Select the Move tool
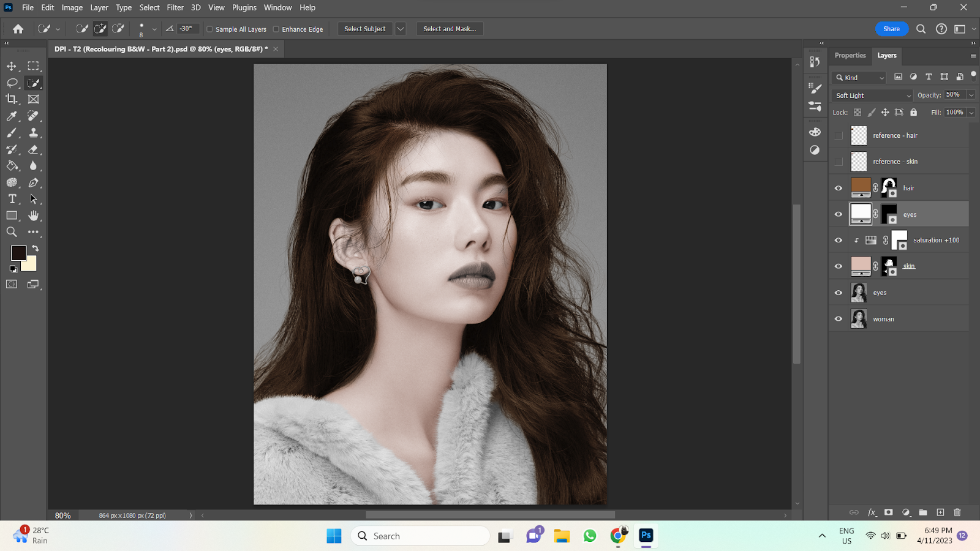980x551 pixels. tap(12, 66)
